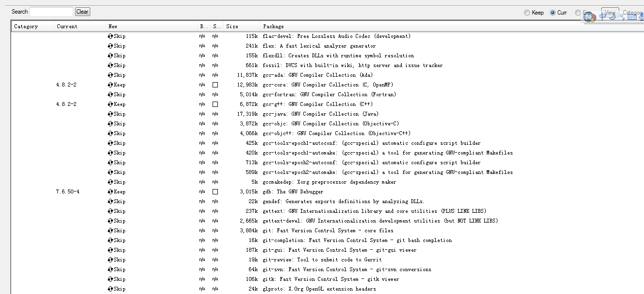Image resolution: width=644 pixels, height=294 pixels.
Task: Click the Package column header
Action: [x=451, y=26]
